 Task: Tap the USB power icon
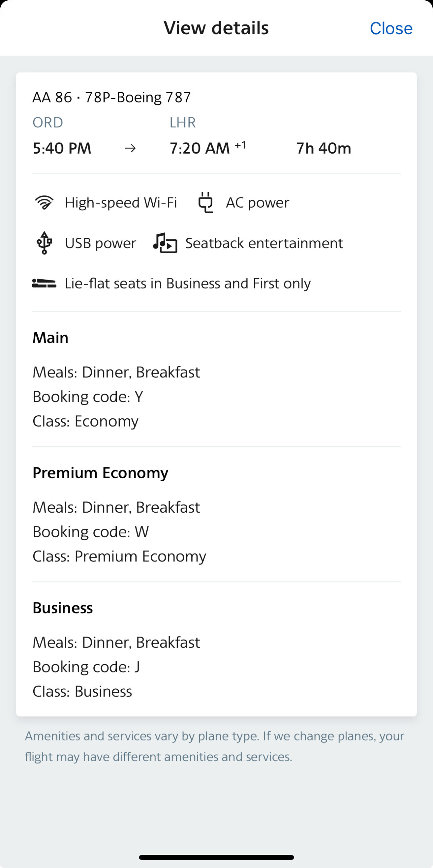coord(44,243)
